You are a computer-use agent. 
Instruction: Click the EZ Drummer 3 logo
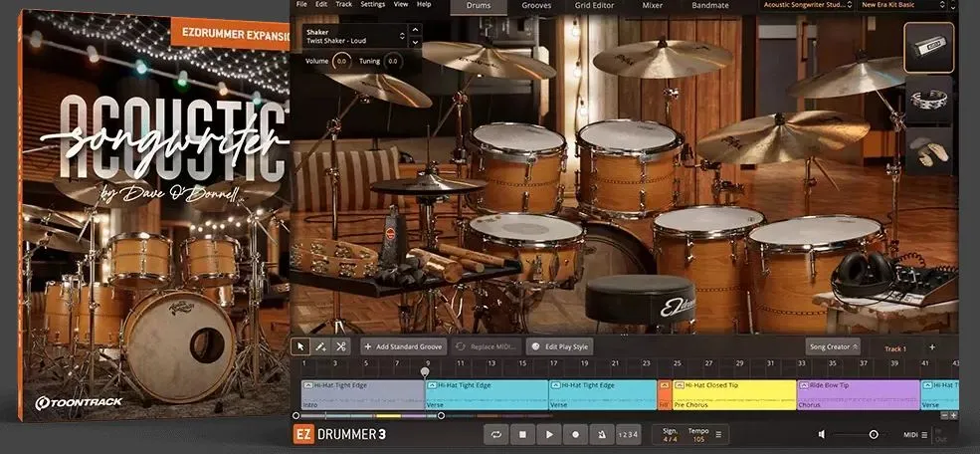(x=339, y=434)
